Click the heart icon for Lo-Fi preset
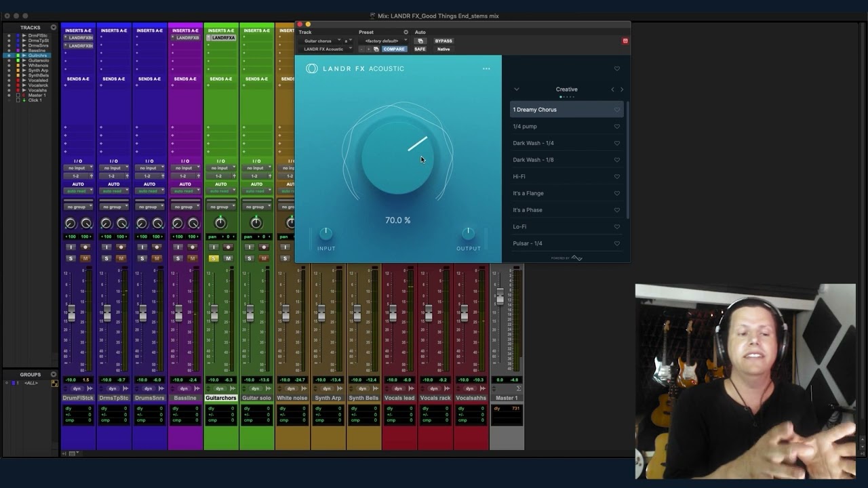This screenshot has height=488, width=868. click(x=616, y=227)
